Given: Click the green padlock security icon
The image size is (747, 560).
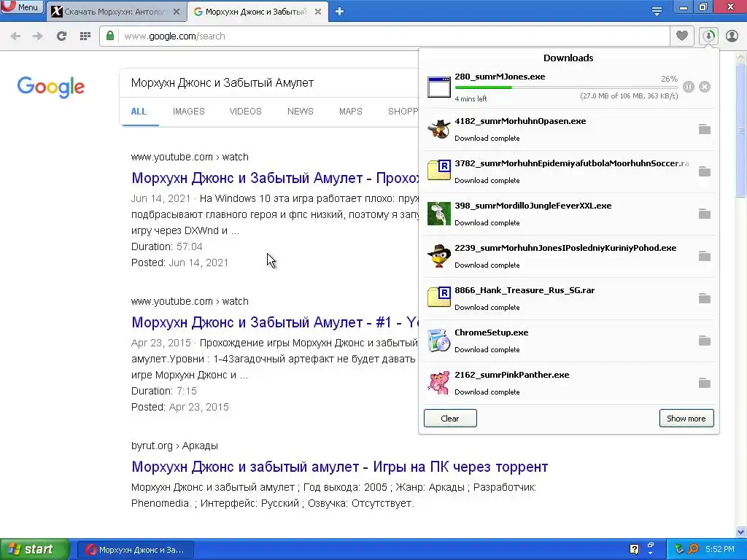Looking at the screenshot, I should (110, 36).
